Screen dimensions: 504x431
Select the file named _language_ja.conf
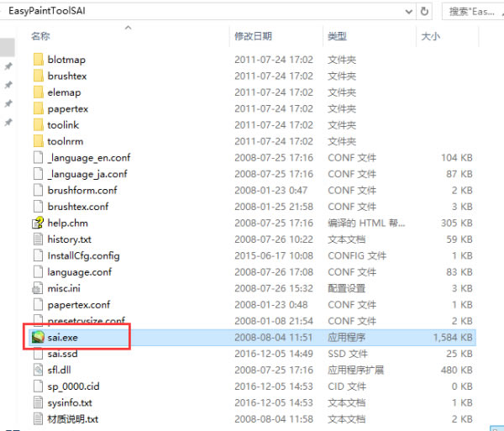(x=87, y=174)
